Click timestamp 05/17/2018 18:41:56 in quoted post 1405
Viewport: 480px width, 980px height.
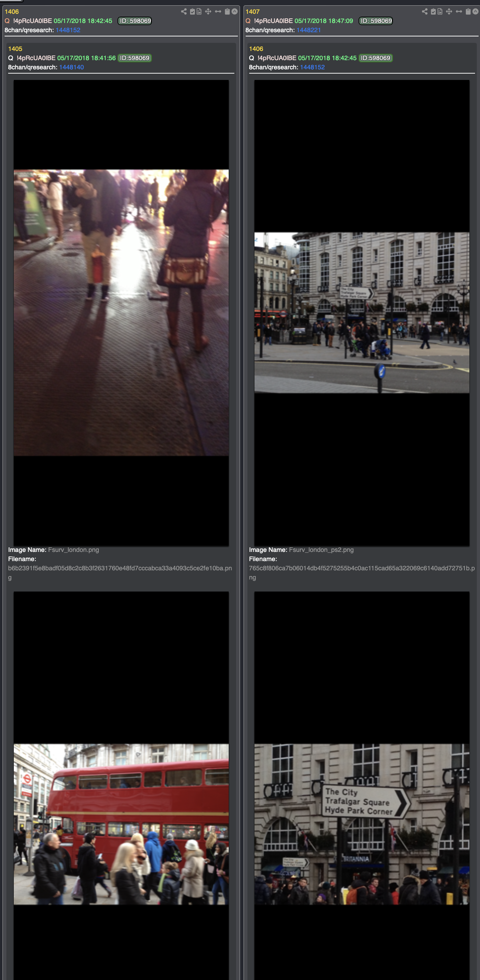86,58
